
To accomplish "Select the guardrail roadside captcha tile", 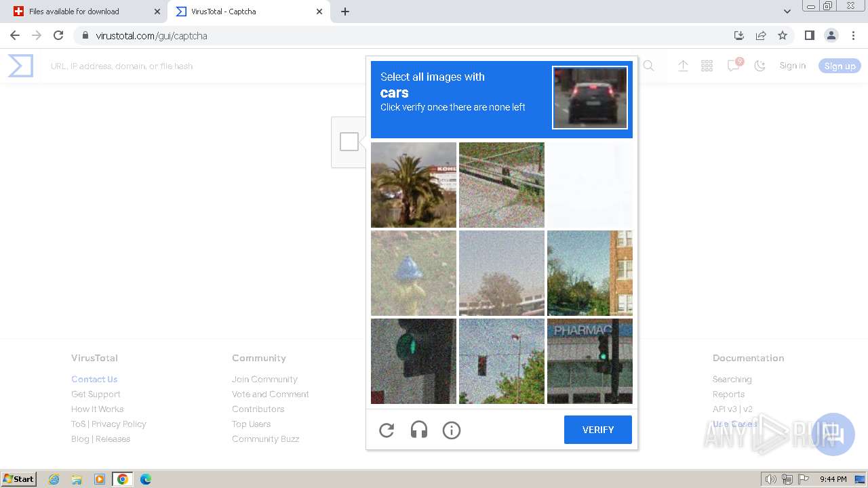I will [x=502, y=185].
